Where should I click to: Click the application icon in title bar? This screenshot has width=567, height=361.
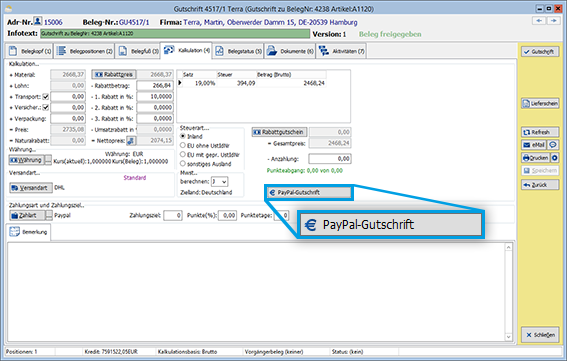point(9,9)
